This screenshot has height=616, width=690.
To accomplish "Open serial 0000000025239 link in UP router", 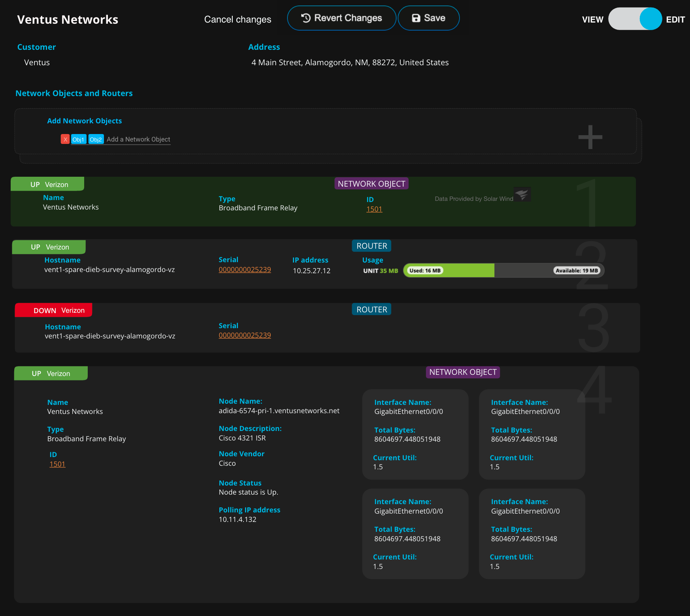I will [x=245, y=270].
